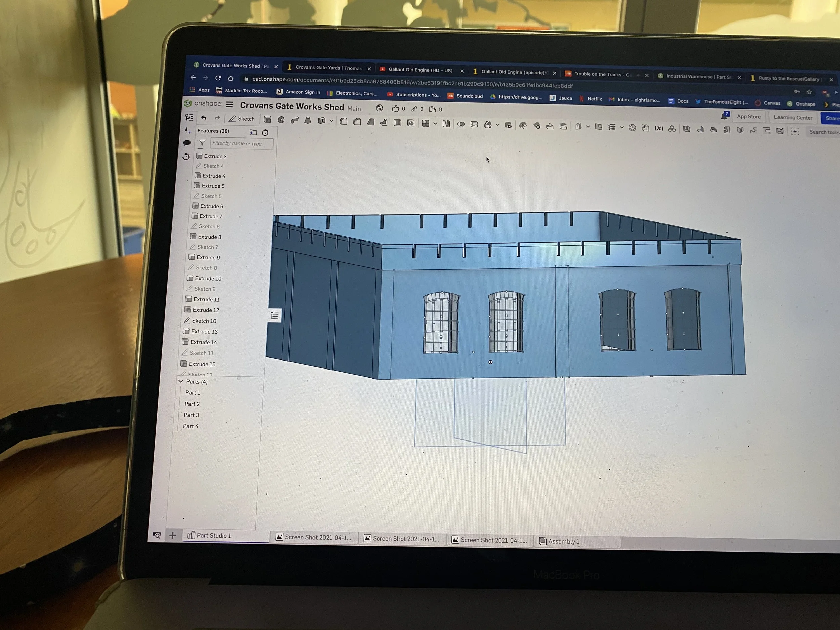The image size is (840, 630).
Task: Select the Variable (x) tool icon
Action: pyautogui.click(x=659, y=128)
